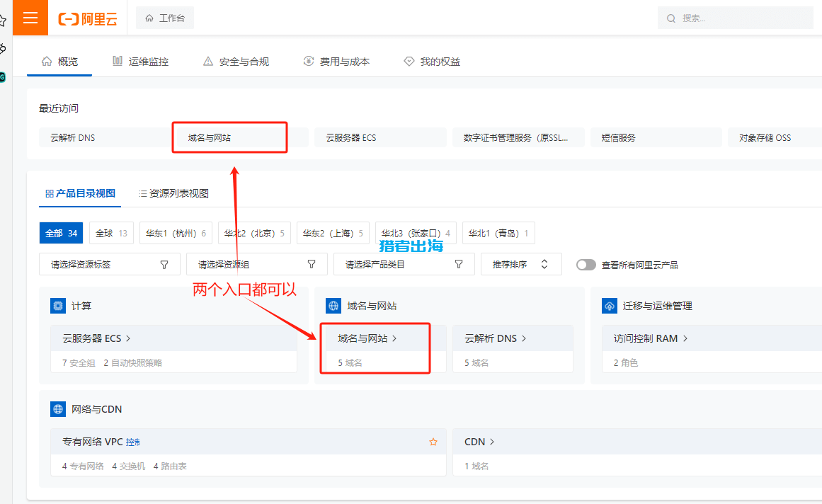This screenshot has height=504, width=822.
Task: Click the 4 专有网络 count
Action: pyautogui.click(x=83, y=466)
